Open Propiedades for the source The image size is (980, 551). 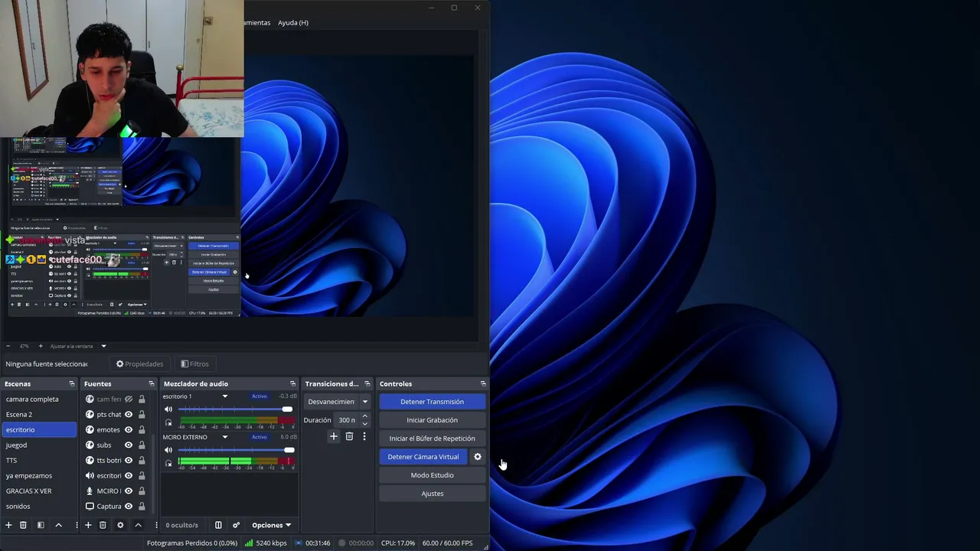tap(139, 364)
